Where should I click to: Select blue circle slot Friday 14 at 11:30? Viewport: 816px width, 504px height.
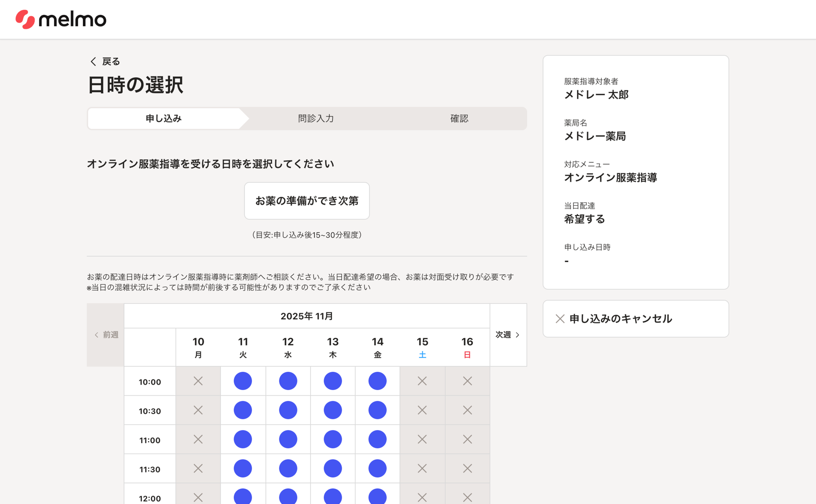(377, 468)
